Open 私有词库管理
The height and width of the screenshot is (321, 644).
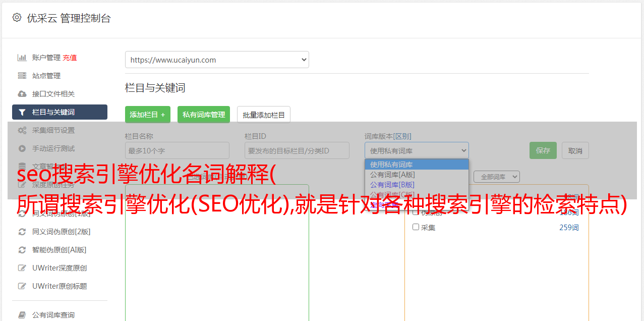pyautogui.click(x=204, y=115)
